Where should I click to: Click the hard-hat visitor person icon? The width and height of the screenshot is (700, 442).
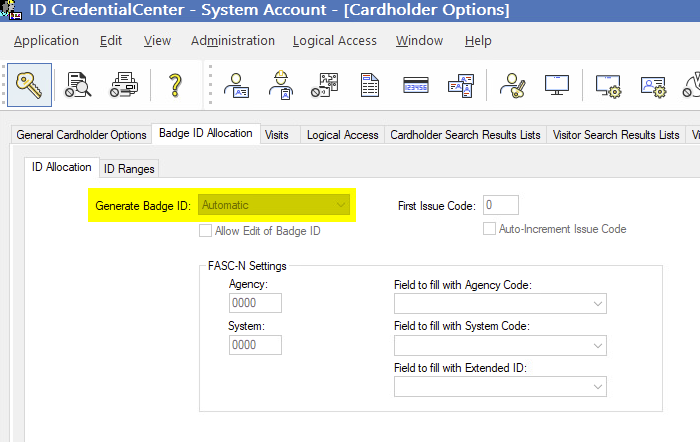click(281, 84)
